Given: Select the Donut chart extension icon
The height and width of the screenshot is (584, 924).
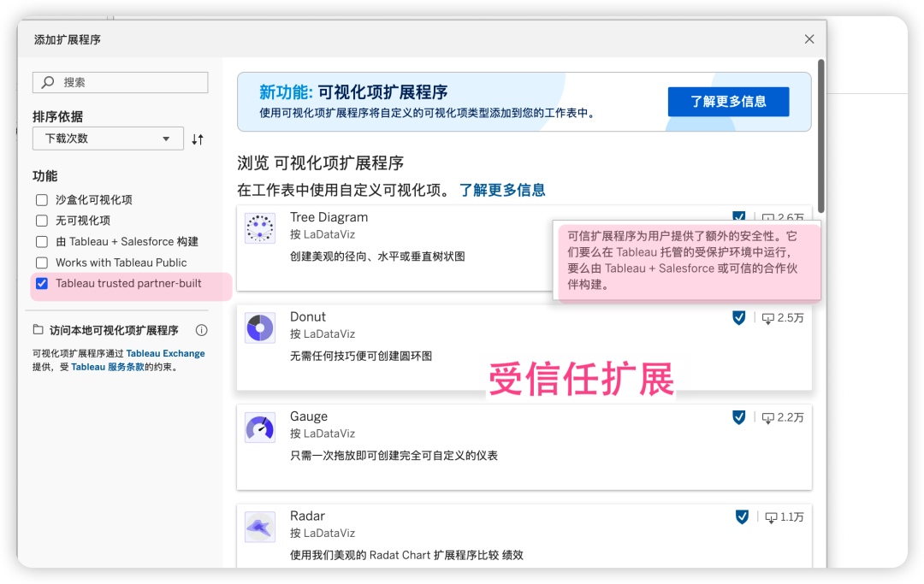Looking at the screenshot, I should point(259,327).
